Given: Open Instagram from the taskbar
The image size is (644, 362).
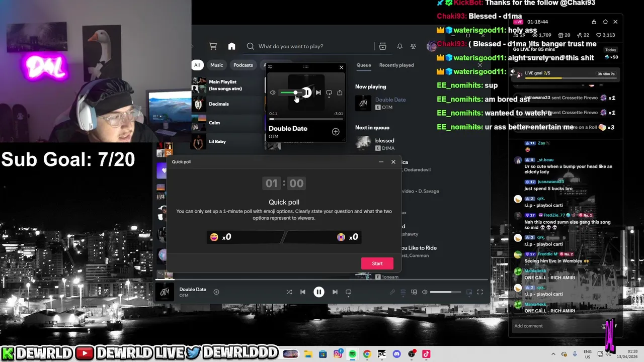Looking at the screenshot, I should click(x=338, y=354).
